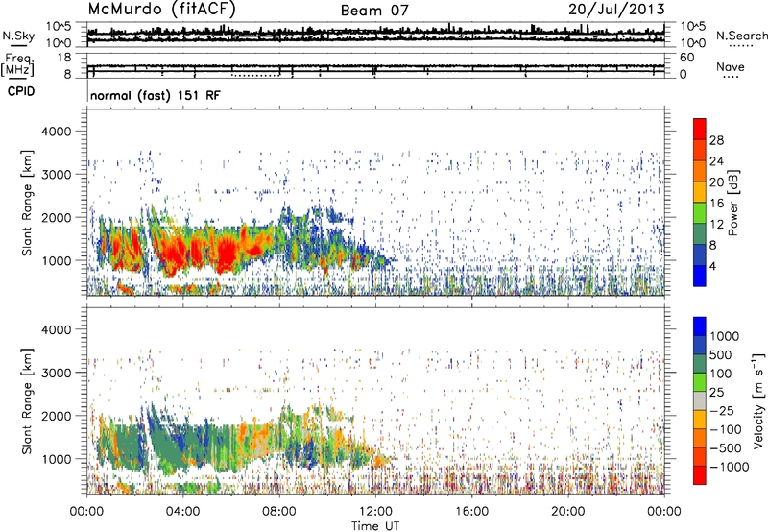Click the date "20/Jul/2013"
The height and width of the screenshot is (532, 768).
616,10
